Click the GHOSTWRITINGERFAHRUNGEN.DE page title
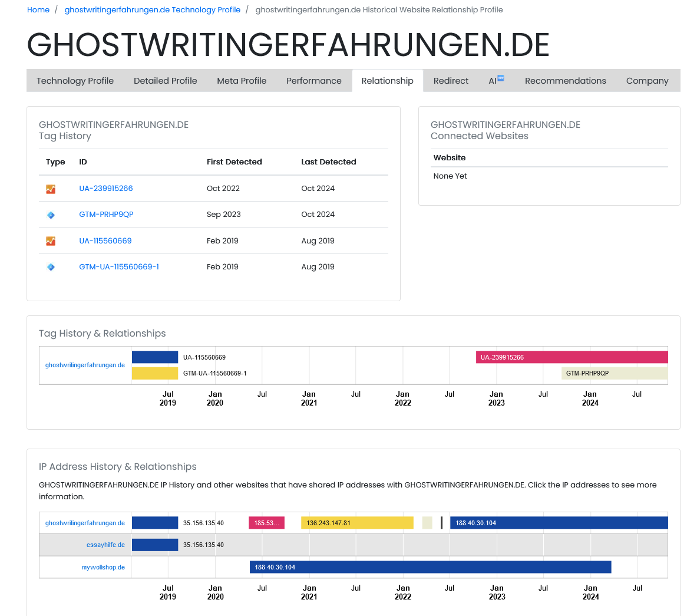Image resolution: width=687 pixels, height=616 pixels. 288,45
